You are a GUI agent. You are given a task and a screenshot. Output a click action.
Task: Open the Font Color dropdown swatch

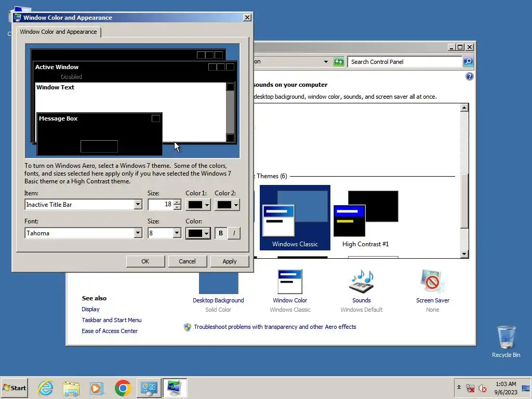click(198, 233)
